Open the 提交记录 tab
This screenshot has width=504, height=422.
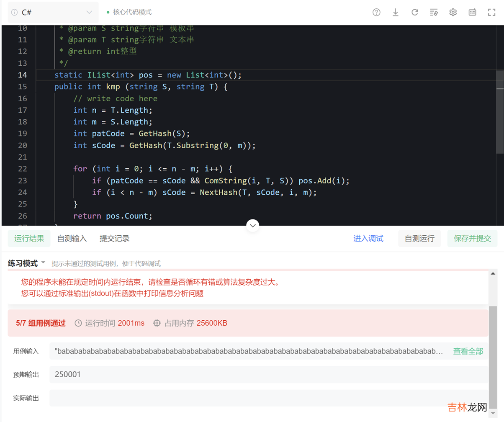[115, 239]
